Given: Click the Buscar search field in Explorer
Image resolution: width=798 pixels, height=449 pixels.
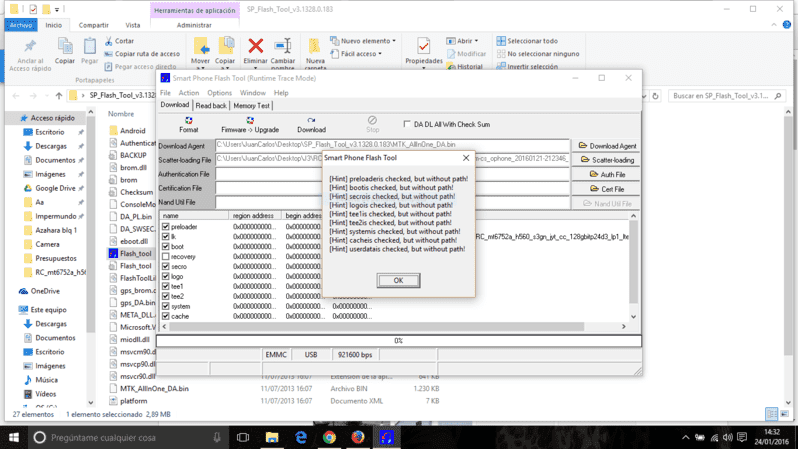Looking at the screenshot, I should coord(726,96).
